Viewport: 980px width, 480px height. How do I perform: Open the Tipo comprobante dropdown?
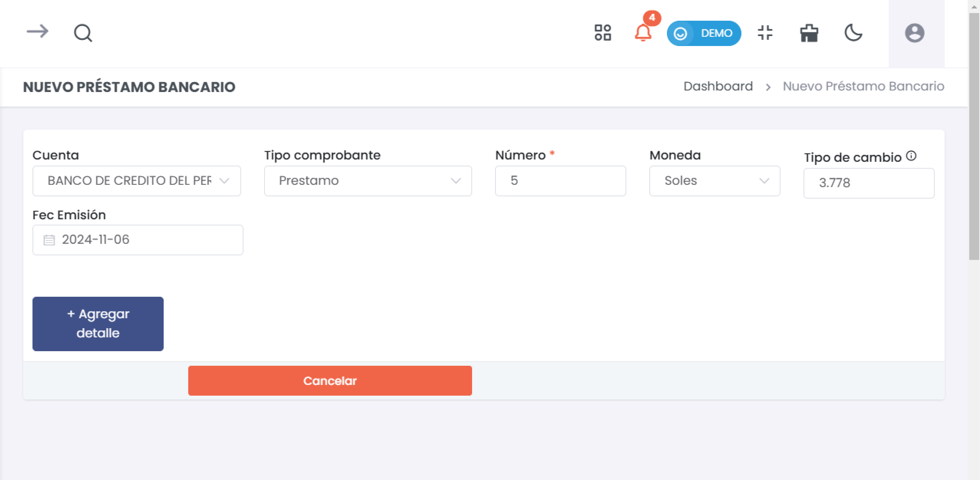point(367,181)
